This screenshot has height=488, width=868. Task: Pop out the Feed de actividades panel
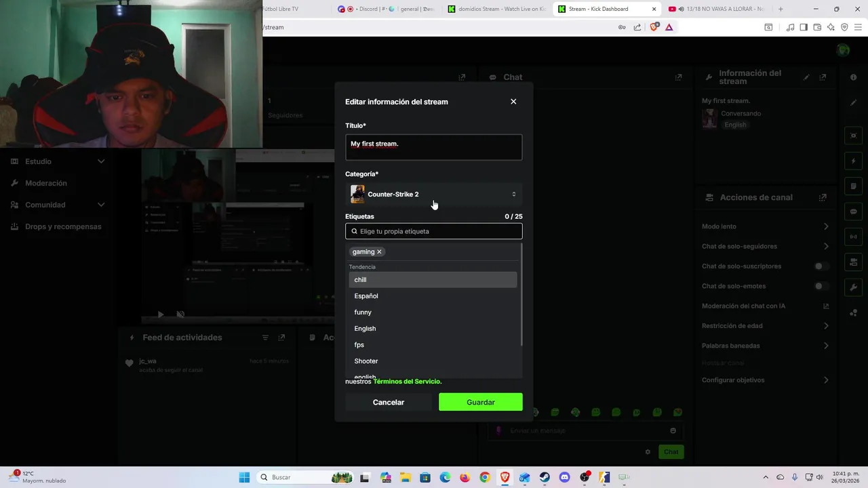(x=281, y=338)
